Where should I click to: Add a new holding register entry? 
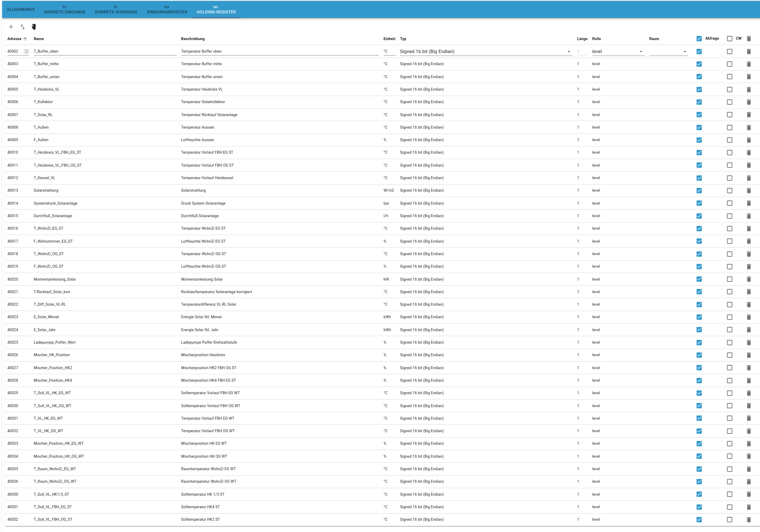coord(11,27)
